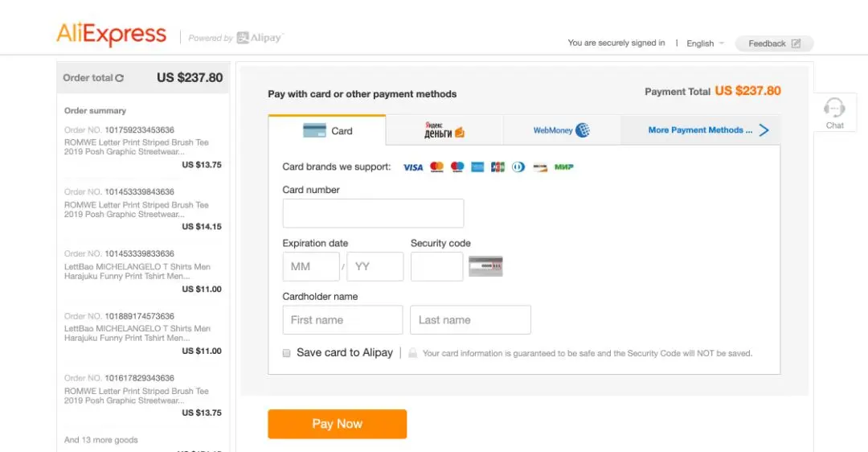Click the Order total refresh icon

tap(120, 78)
